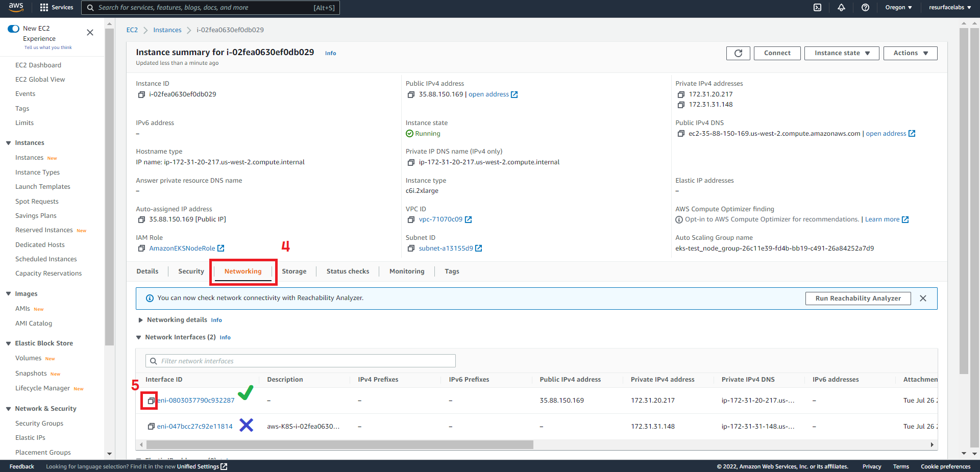Open Cookie preferences in the footer

pyautogui.click(x=945, y=466)
